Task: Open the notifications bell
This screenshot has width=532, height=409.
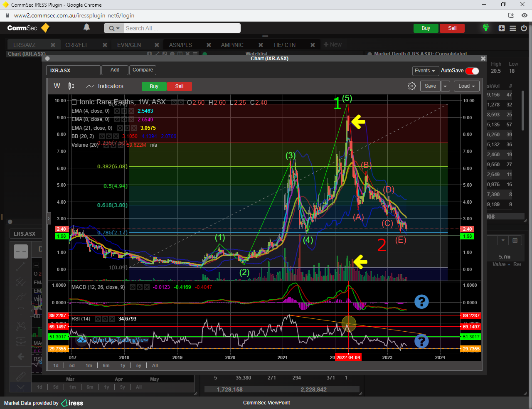Action: (x=86, y=27)
